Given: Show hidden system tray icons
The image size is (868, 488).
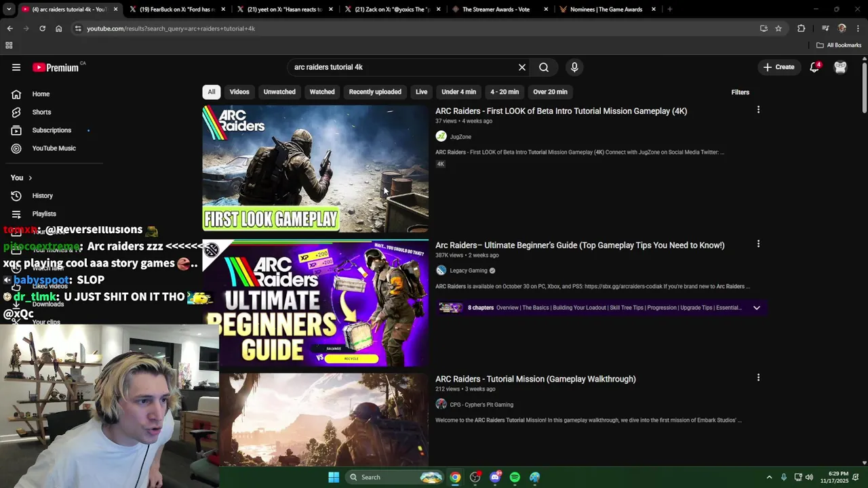Looking at the screenshot, I should [x=769, y=477].
